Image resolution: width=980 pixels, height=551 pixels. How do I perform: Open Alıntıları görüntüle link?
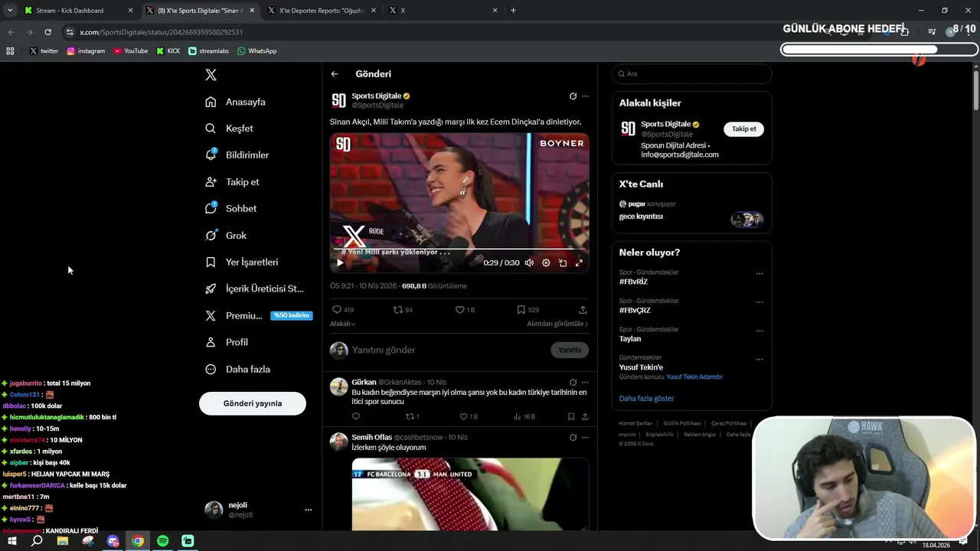tap(557, 324)
